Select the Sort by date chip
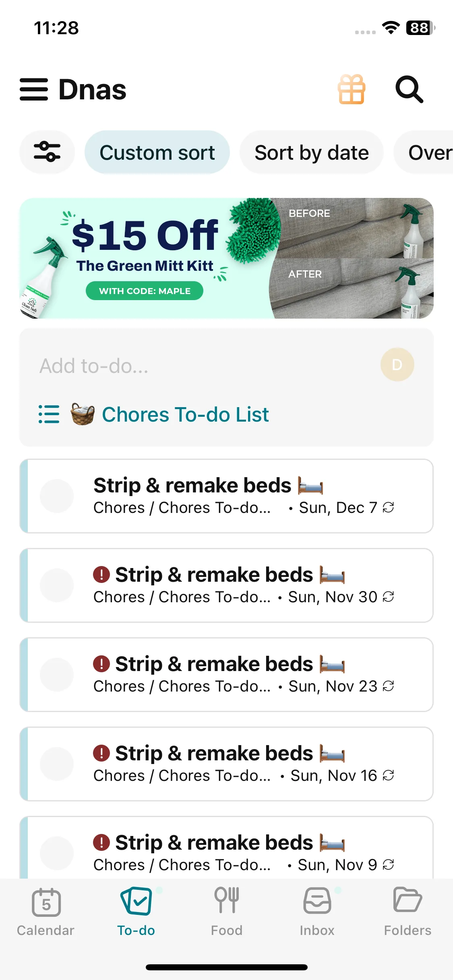453x980 pixels. 311,152
